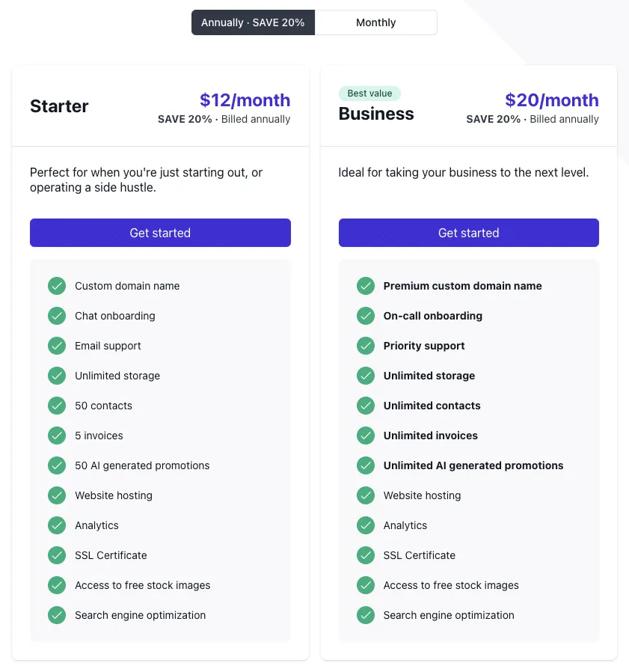
Task: Click checkmark beside Premium custom domain name
Action: pos(366,286)
